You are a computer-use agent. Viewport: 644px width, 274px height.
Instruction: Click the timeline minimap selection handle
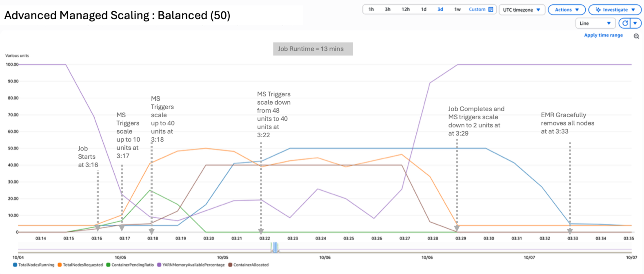275,247
